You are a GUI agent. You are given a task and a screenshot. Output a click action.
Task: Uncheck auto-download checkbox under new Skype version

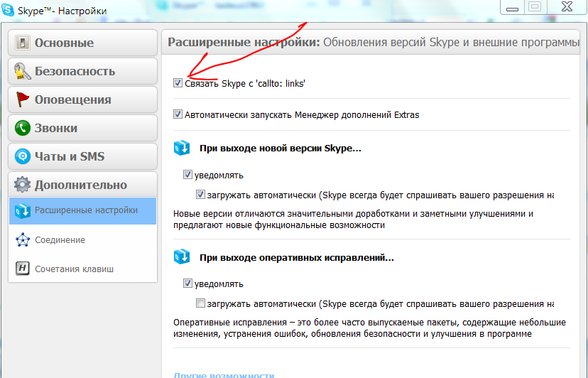tap(200, 195)
